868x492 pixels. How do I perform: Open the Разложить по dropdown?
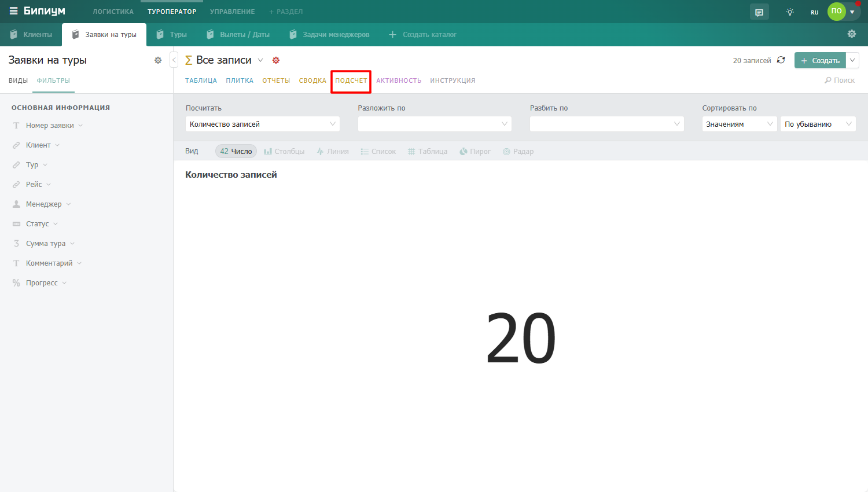click(435, 124)
